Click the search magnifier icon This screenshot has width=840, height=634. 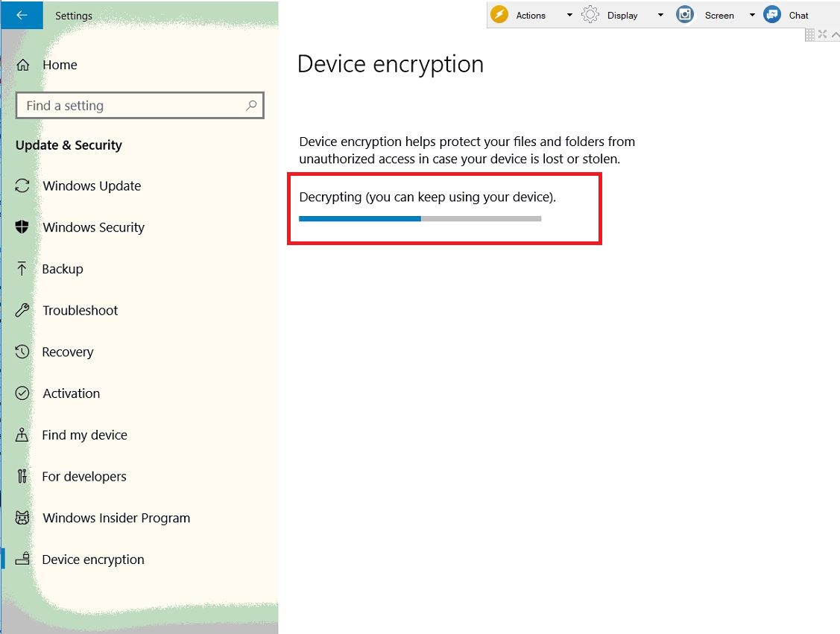pos(251,106)
